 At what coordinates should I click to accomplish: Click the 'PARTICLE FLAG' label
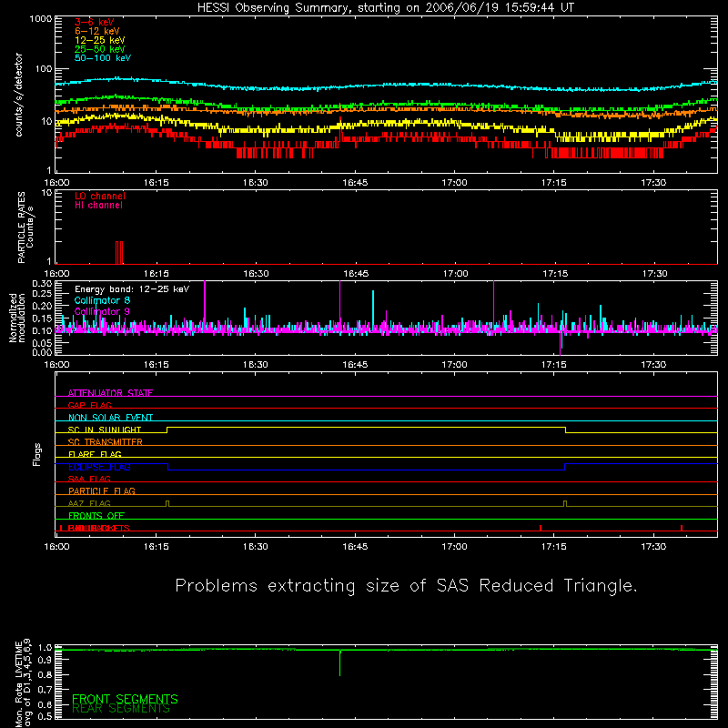(x=102, y=490)
